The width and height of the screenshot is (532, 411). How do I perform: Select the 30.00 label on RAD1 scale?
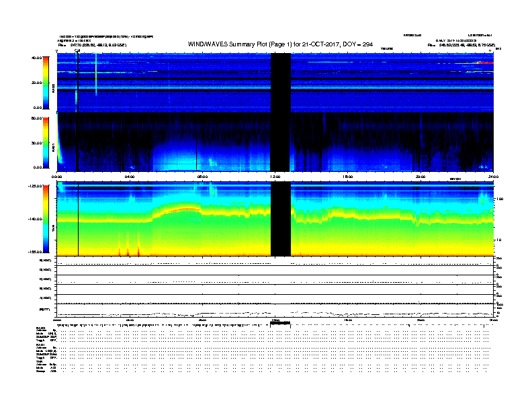pos(36,143)
